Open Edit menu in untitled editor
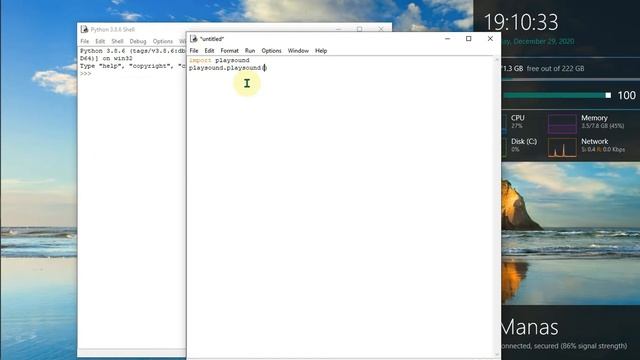This screenshot has height=360, width=640. point(209,51)
